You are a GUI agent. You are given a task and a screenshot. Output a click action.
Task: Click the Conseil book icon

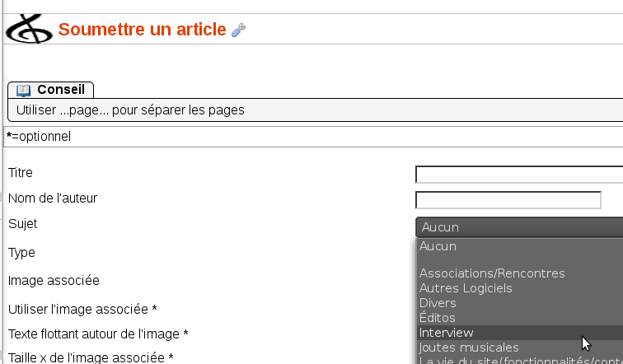tap(23, 90)
